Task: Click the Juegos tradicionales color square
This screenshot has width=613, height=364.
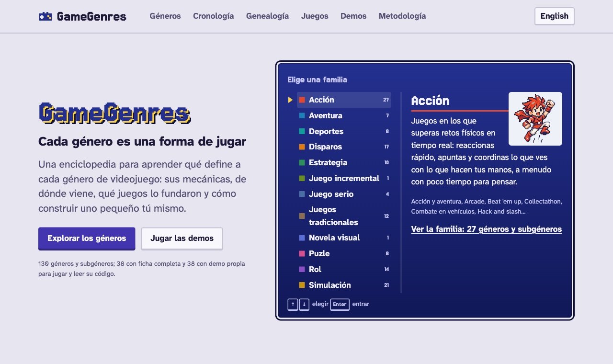Action: (x=302, y=216)
